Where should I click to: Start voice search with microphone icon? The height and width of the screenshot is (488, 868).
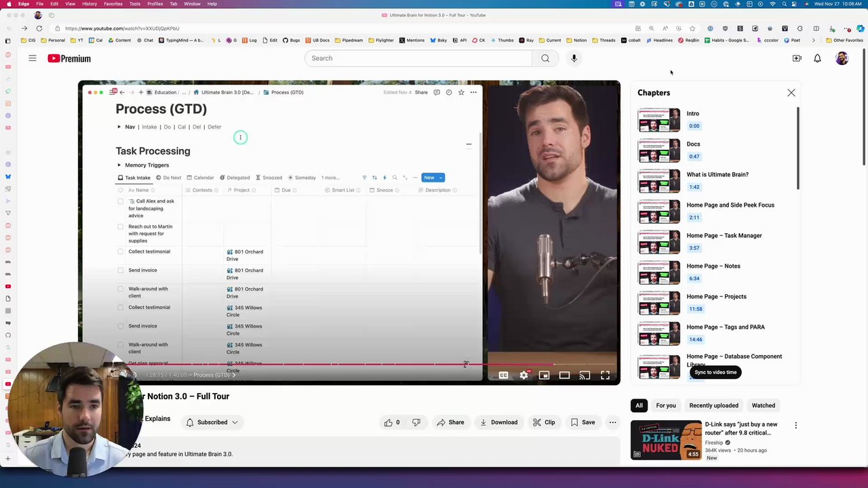click(x=574, y=58)
